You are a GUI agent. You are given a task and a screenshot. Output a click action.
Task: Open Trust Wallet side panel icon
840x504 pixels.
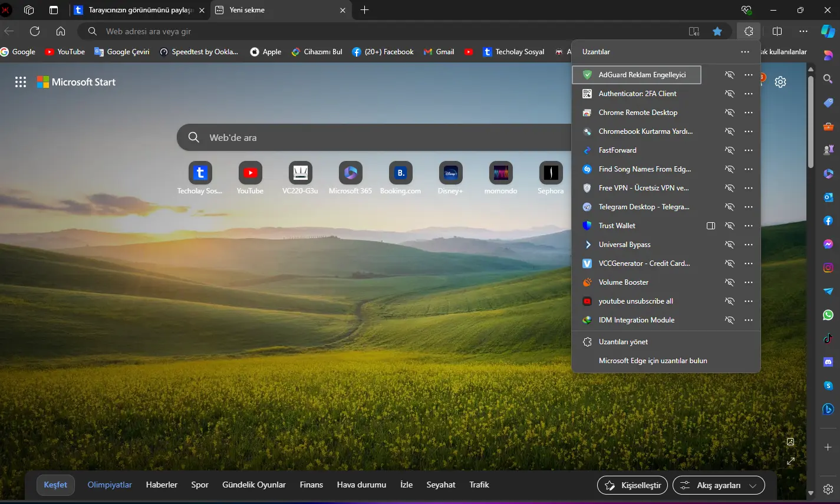point(711,226)
